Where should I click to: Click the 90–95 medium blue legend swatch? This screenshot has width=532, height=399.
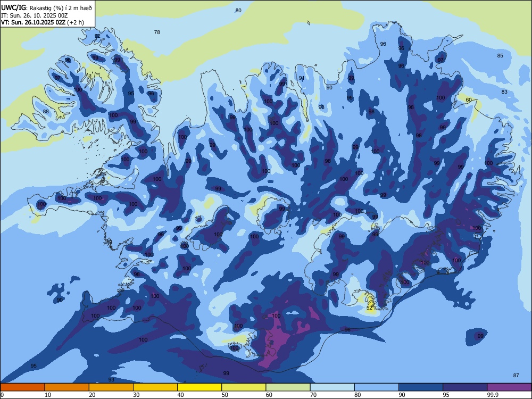point(421,387)
